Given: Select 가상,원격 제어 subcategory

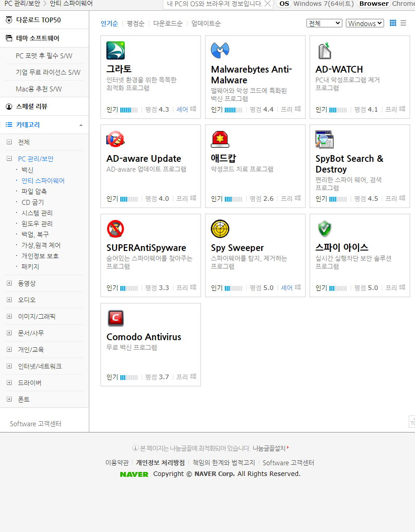Looking at the screenshot, I should [41, 245].
